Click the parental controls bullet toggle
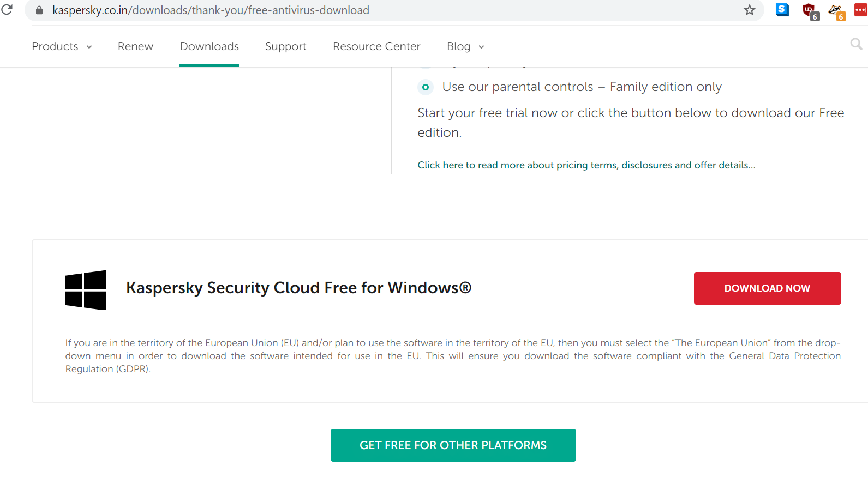Screen dimensions: 868x484 pos(425,87)
